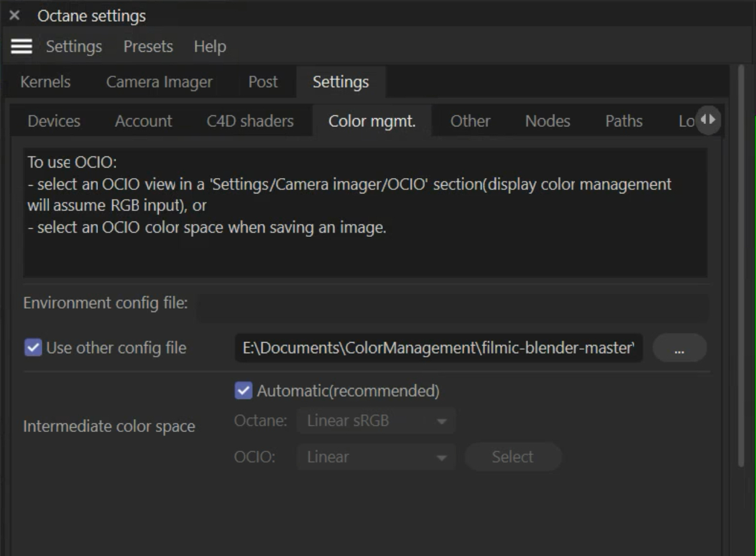Open the Presets menu
The width and height of the screenshot is (756, 556).
[x=148, y=46]
